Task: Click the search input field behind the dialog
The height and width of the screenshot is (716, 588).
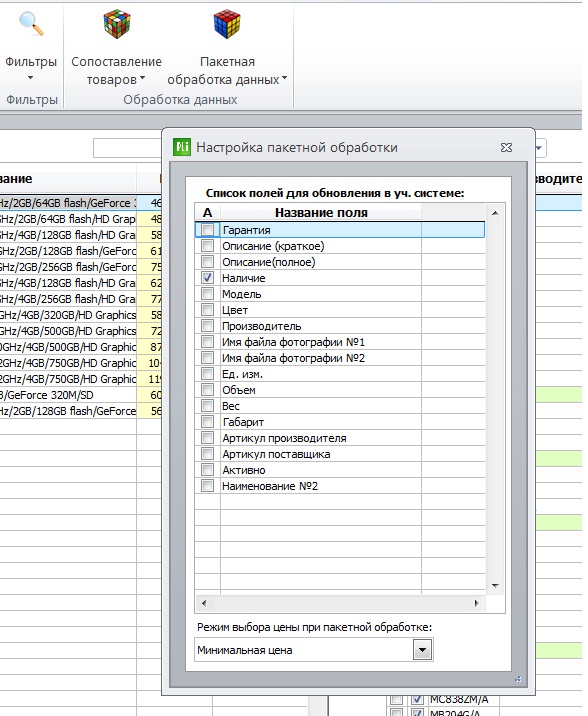Action: tap(127, 148)
